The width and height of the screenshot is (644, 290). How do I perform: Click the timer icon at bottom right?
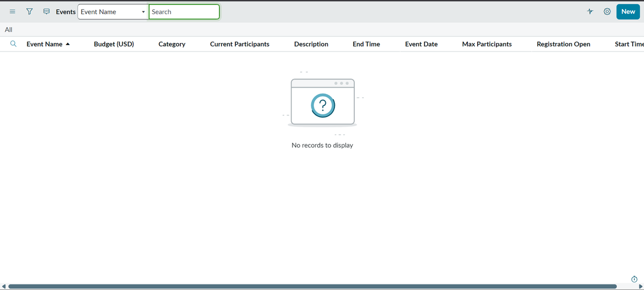(x=634, y=278)
